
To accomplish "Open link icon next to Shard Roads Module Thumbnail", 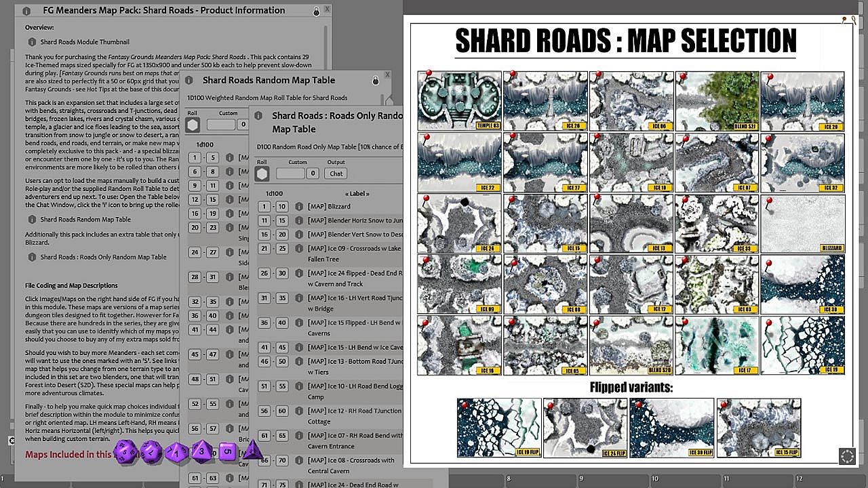I will tap(32, 42).
